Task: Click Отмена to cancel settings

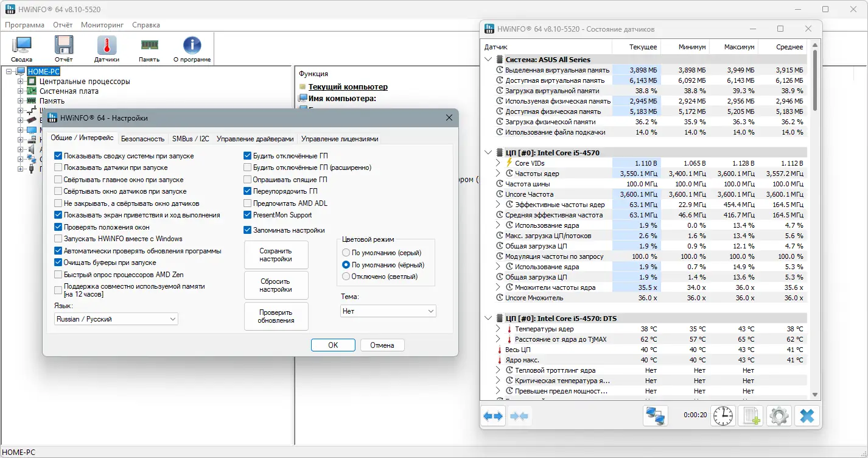Action: click(382, 345)
